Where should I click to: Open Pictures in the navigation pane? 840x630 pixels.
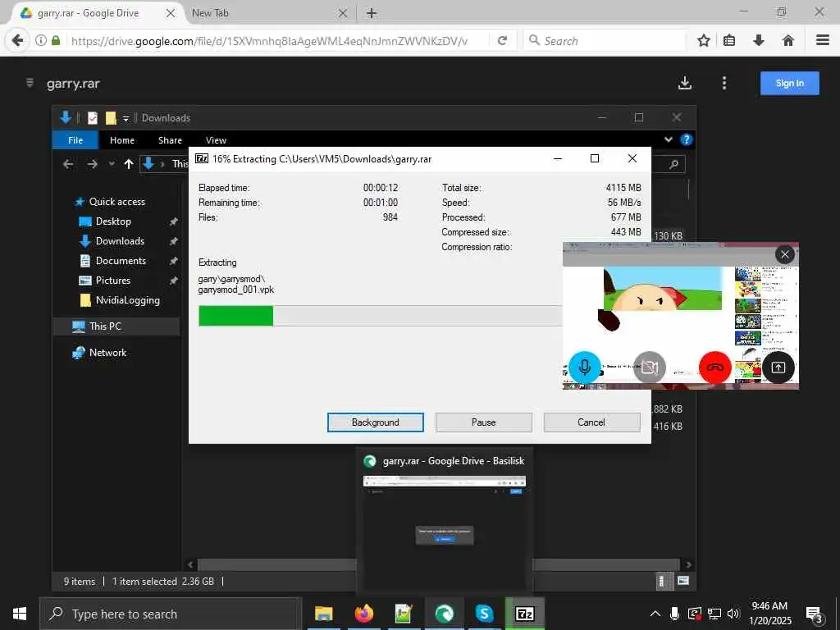113,281
